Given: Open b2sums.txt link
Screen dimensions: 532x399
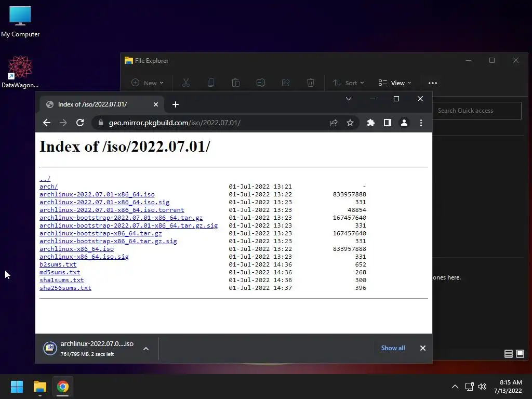Looking at the screenshot, I should (x=58, y=264).
